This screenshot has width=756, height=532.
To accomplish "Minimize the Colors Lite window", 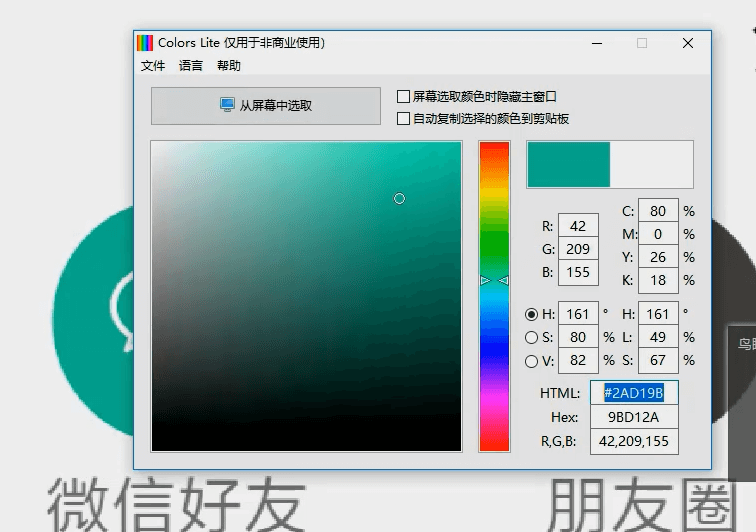I will (x=597, y=43).
